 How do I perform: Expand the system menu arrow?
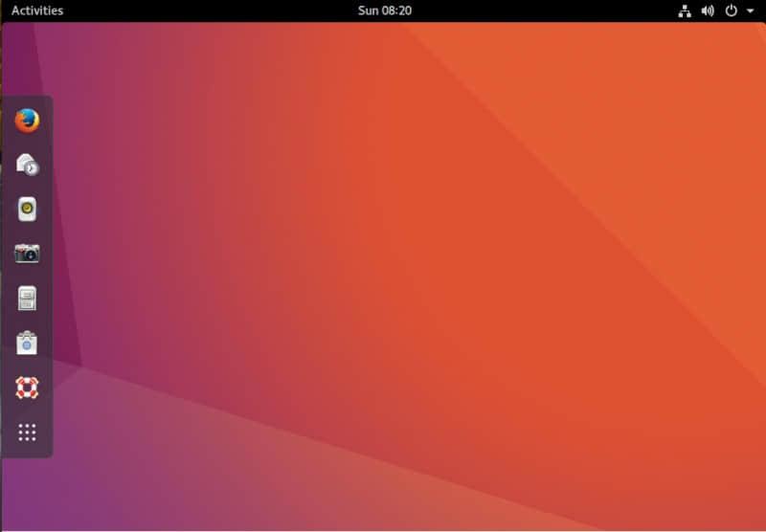pyautogui.click(x=750, y=11)
